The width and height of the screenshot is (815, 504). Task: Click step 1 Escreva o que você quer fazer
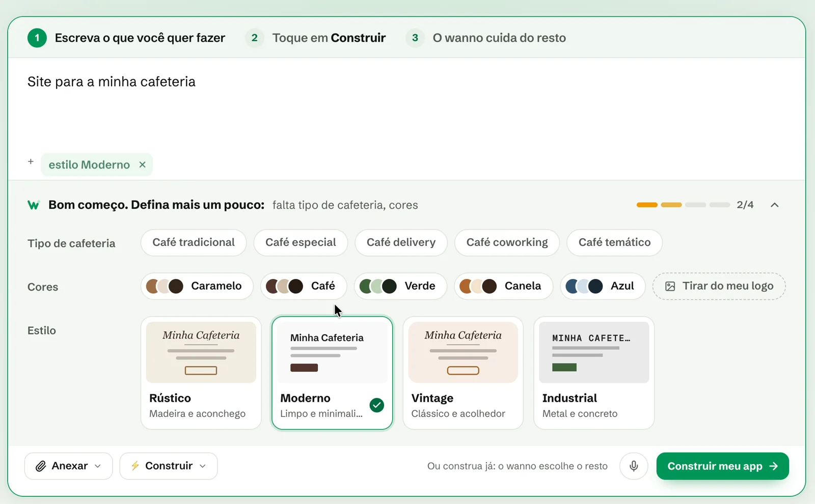[x=126, y=38]
